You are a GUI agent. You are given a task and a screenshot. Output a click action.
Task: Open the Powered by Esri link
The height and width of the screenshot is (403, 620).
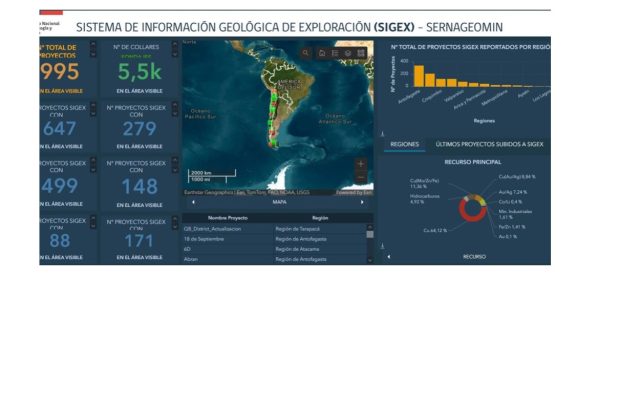[x=354, y=193]
